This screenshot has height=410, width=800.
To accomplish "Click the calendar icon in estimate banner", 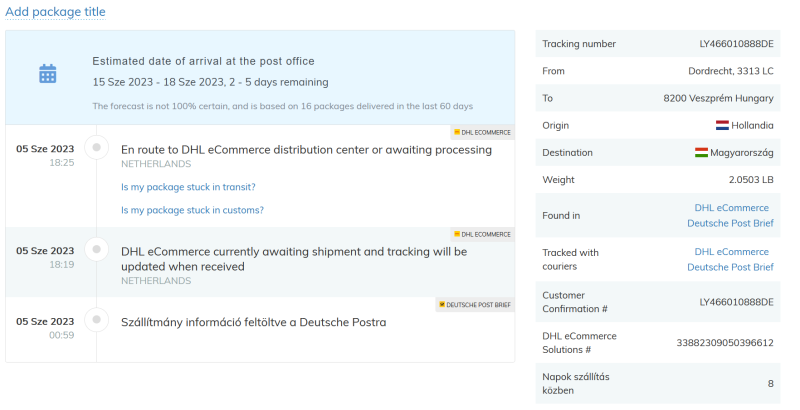I will click(x=47, y=73).
